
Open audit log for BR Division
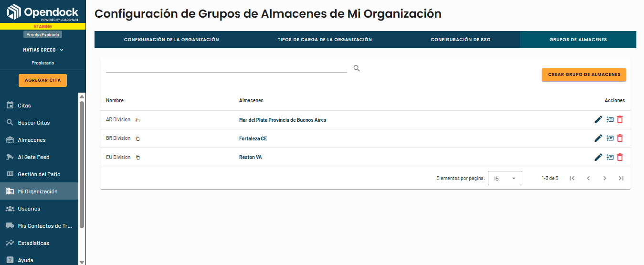[x=610, y=138]
